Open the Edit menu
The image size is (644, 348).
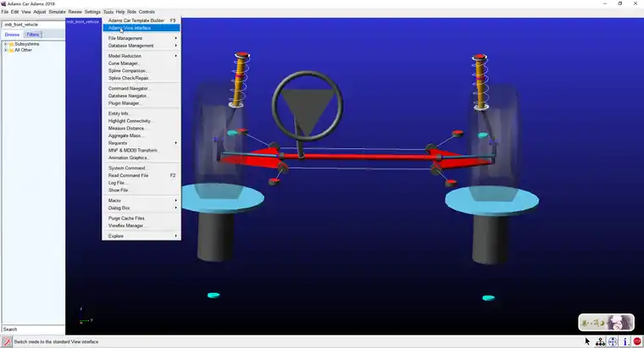coord(14,12)
